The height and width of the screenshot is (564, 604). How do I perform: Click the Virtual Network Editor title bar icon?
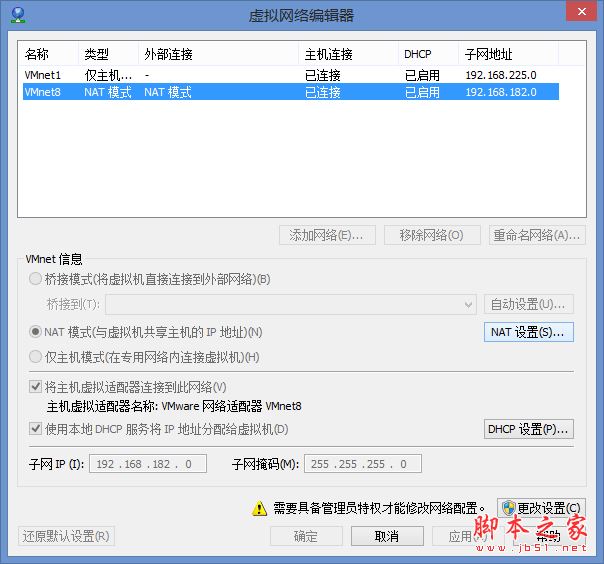(16, 15)
